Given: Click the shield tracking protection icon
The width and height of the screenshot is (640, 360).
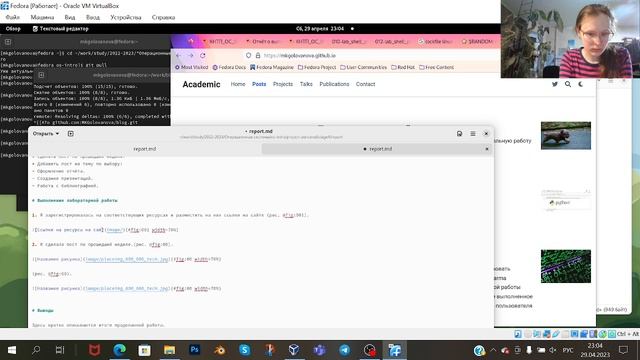Looking at the screenshot, I should point(248,56).
